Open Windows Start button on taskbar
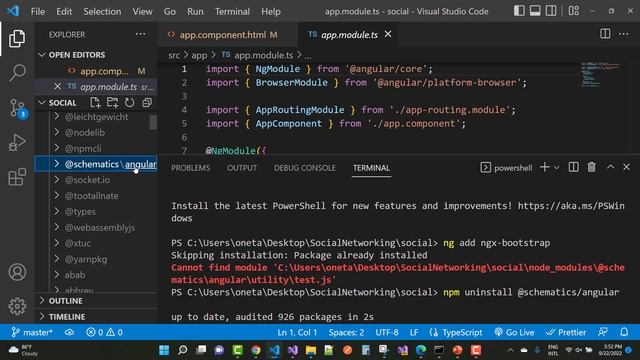This screenshot has height=360, width=640. tap(164, 350)
